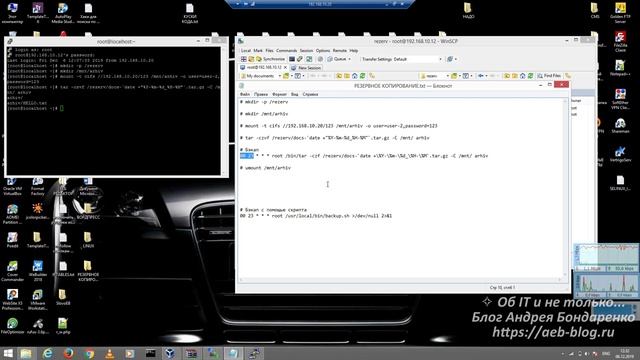Launch VLC media player from the taskbar
This screenshot has height=360, width=640.
click(109, 353)
